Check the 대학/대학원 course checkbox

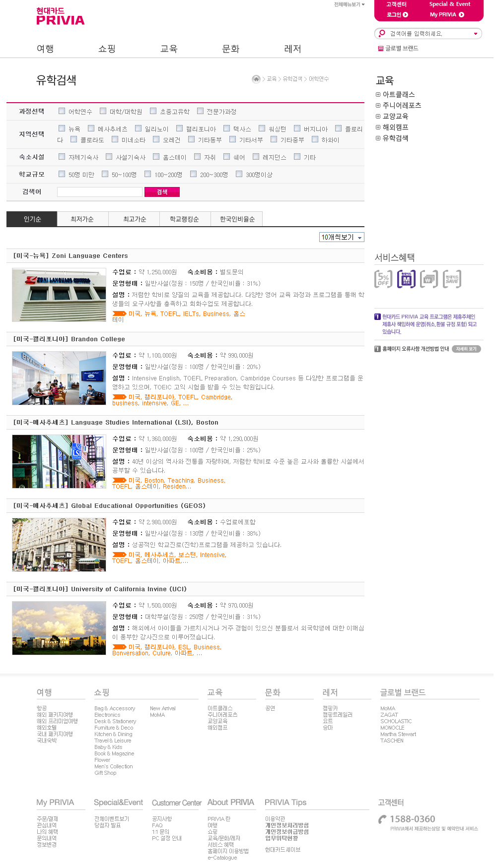coord(103,111)
